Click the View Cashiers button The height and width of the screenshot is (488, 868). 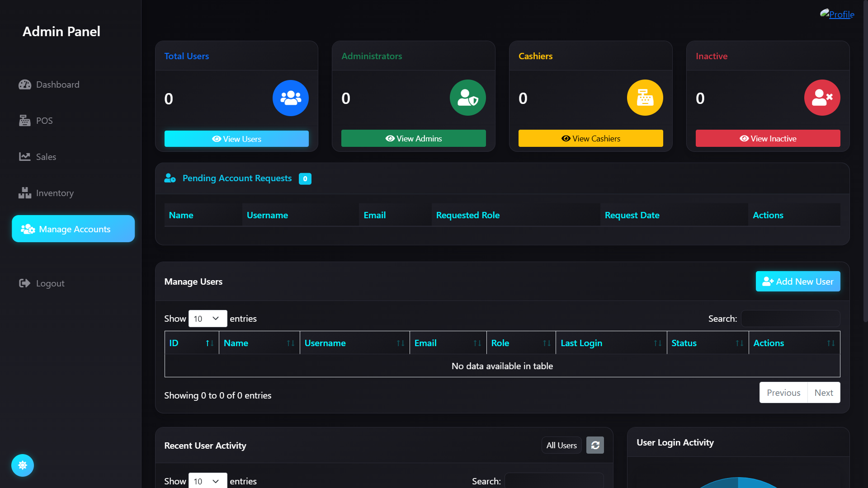pos(590,138)
